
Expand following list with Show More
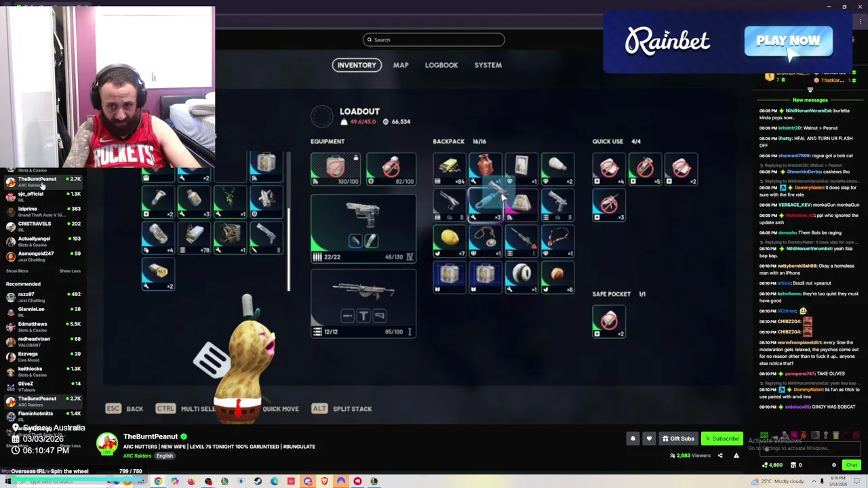(18, 271)
